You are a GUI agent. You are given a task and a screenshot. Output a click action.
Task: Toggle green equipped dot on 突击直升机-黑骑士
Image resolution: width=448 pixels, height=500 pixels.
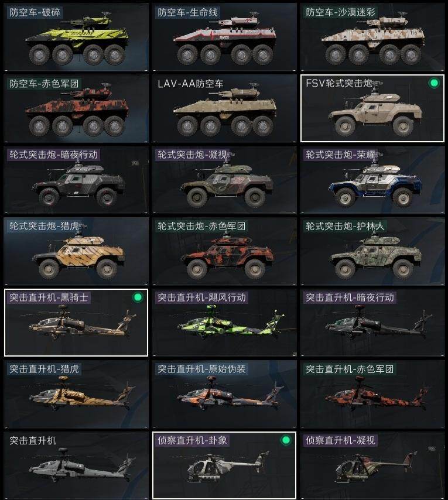click(138, 297)
